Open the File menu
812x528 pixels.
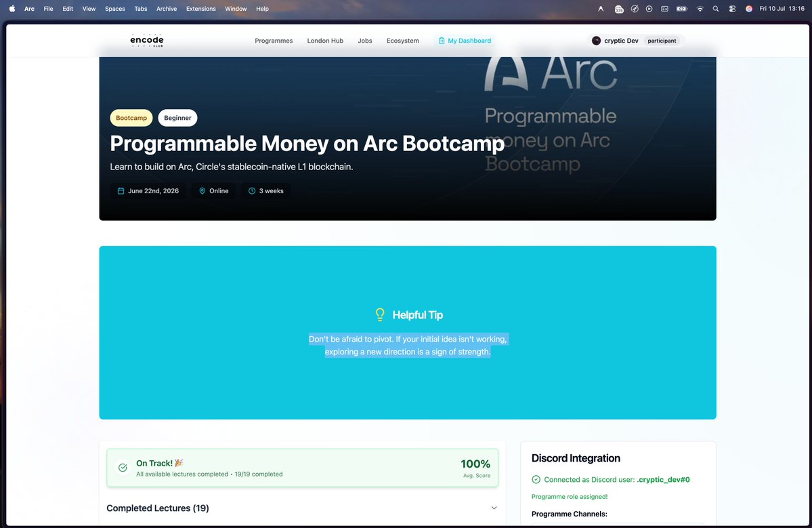(x=48, y=9)
